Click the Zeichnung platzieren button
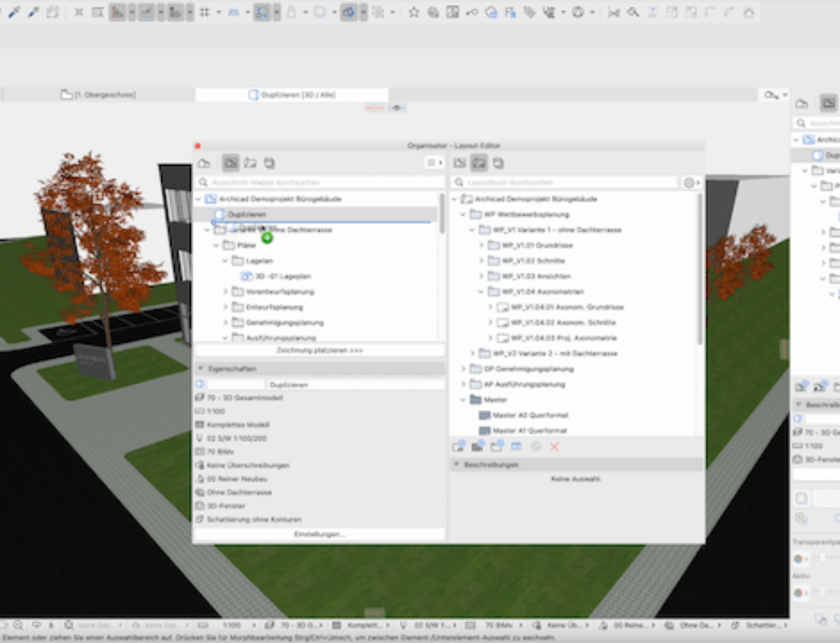The height and width of the screenshot is (643, 840). pos(321,349)
